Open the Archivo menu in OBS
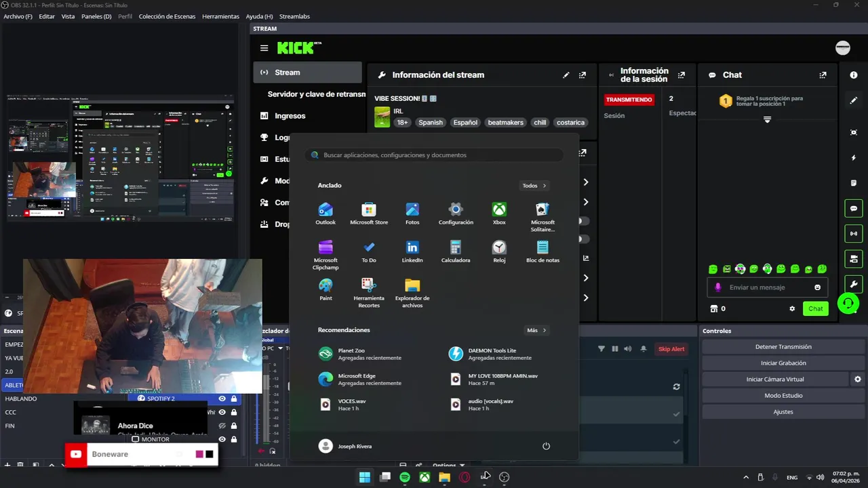Image resolution: width=868 pixels, height=488 pixels. coord(18,16)
